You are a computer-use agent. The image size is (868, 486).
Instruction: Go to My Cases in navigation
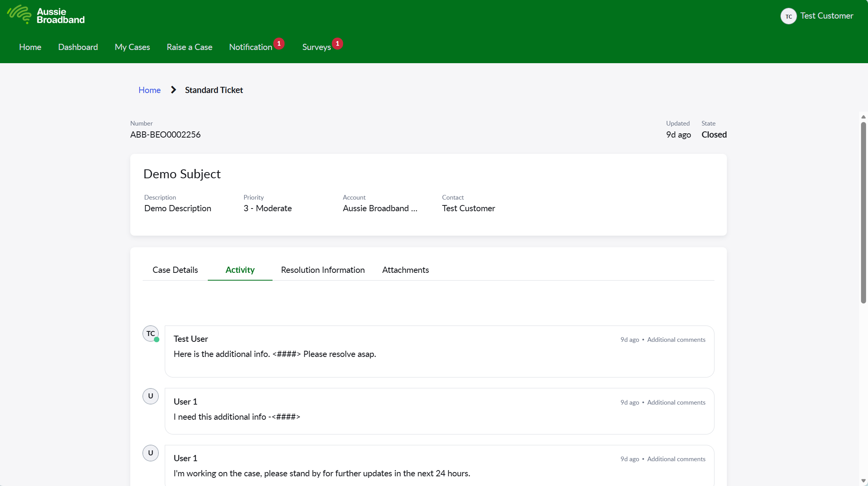tap(132, 47)
